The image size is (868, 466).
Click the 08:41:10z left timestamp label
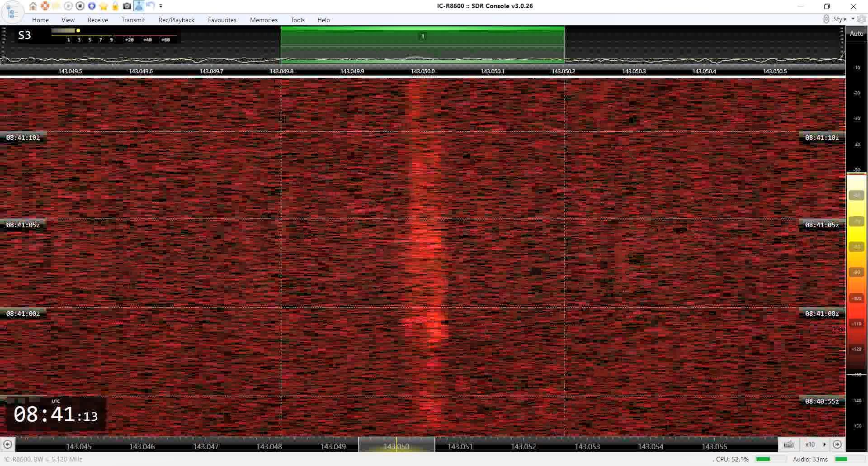pyautogui.click(x=23, y=138)
